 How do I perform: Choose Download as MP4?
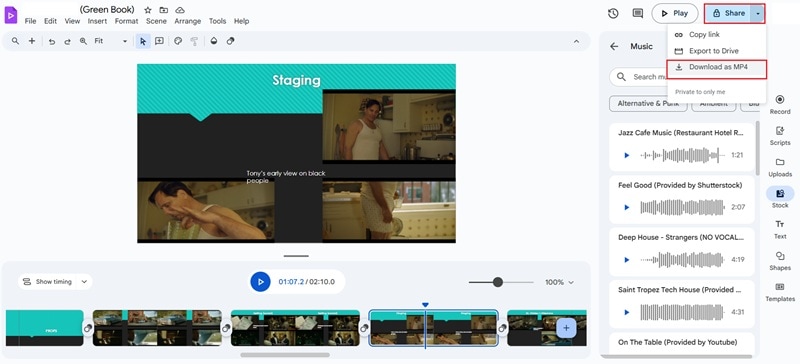coord(716,67)
